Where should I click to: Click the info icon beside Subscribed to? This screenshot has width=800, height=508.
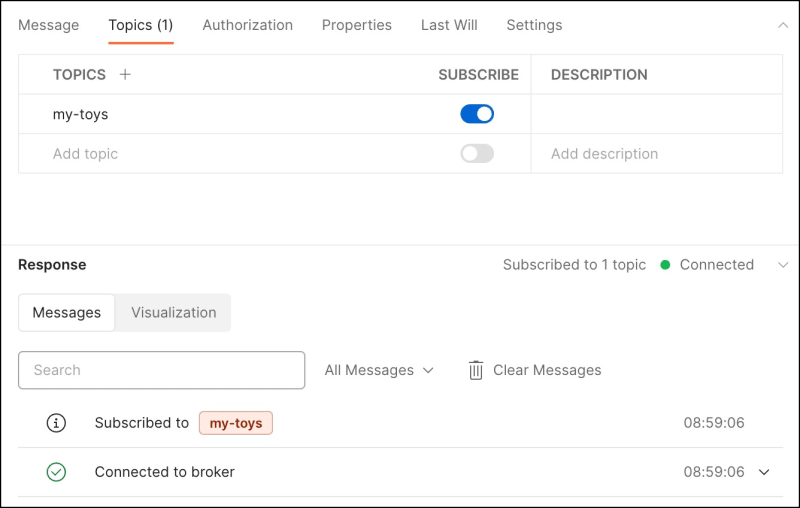pos(57,423)
